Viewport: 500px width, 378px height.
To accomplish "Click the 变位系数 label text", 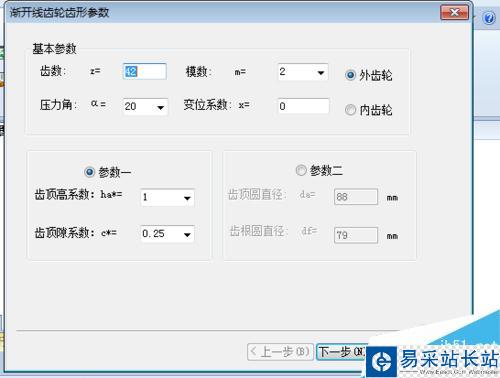I will click(x=207, y=105).
